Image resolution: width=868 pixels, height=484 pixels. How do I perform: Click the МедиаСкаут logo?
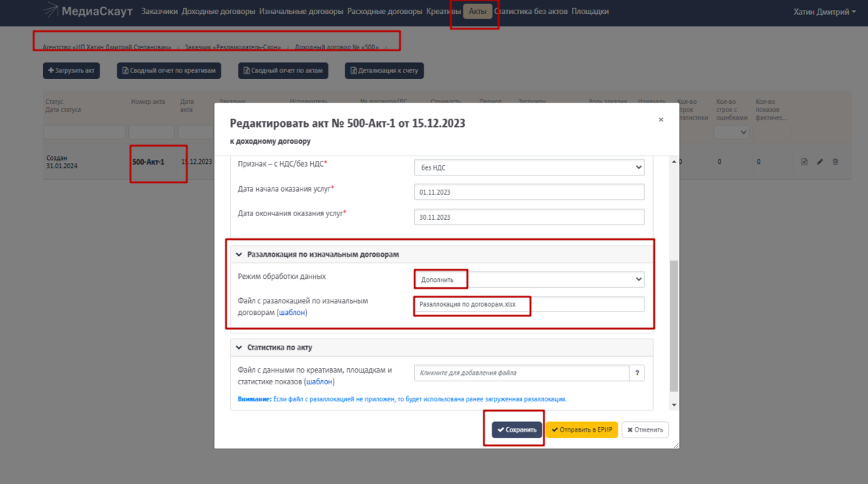(88, 11)
